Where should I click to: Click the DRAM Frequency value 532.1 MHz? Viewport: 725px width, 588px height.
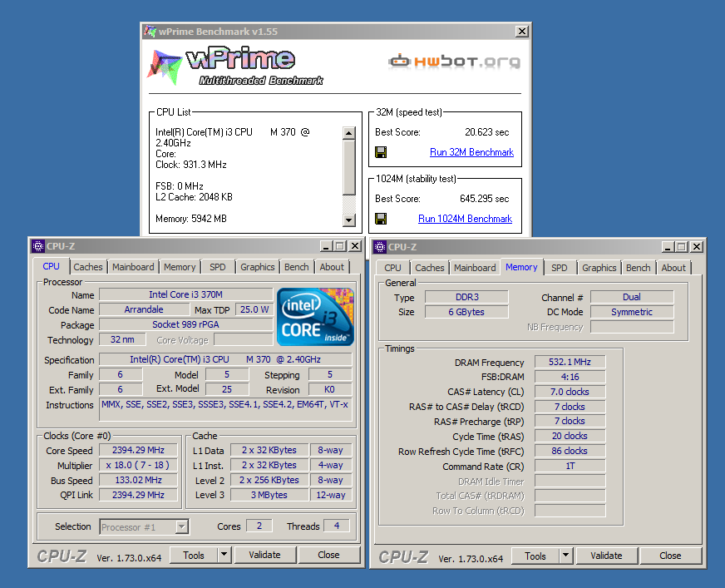coord(570,362)
